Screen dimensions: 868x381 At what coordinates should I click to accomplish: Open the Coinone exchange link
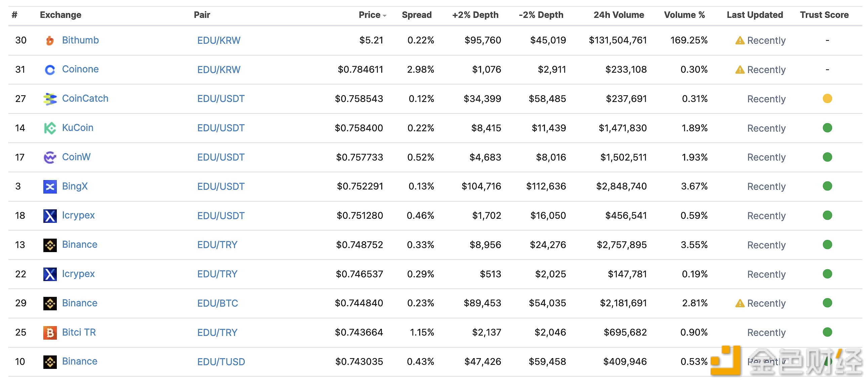click(x=80, y=69)
